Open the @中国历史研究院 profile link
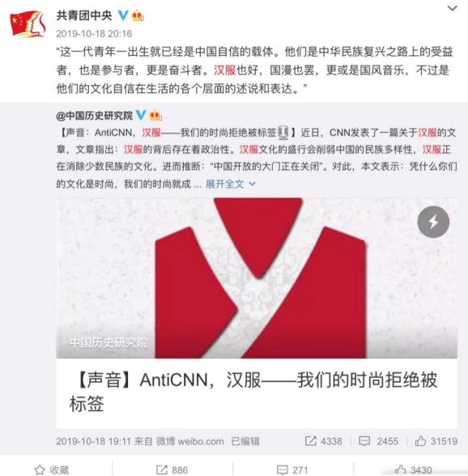Image resolution: width=468 pixels, height=476 pixels. [95, 116]
